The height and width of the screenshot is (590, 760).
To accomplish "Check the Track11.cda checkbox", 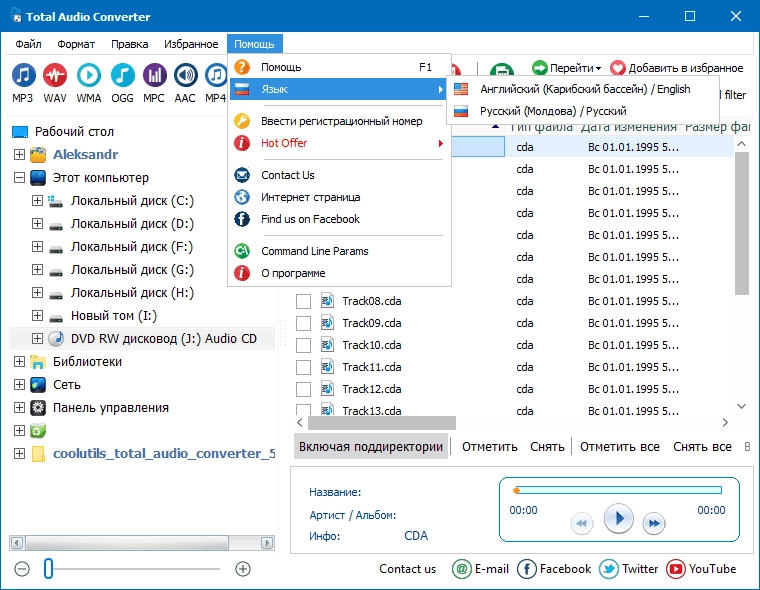I will pos(303,367).
